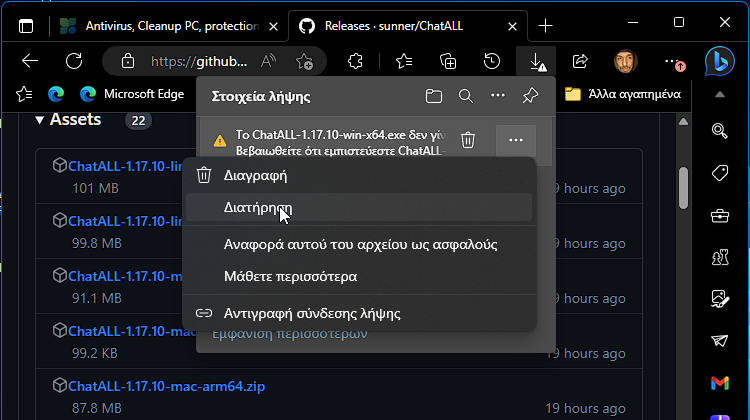This screenshot has width=750, height=420.
Task: Click Μάθετε περισσότερα menu entry
Action: click(359, 276)
